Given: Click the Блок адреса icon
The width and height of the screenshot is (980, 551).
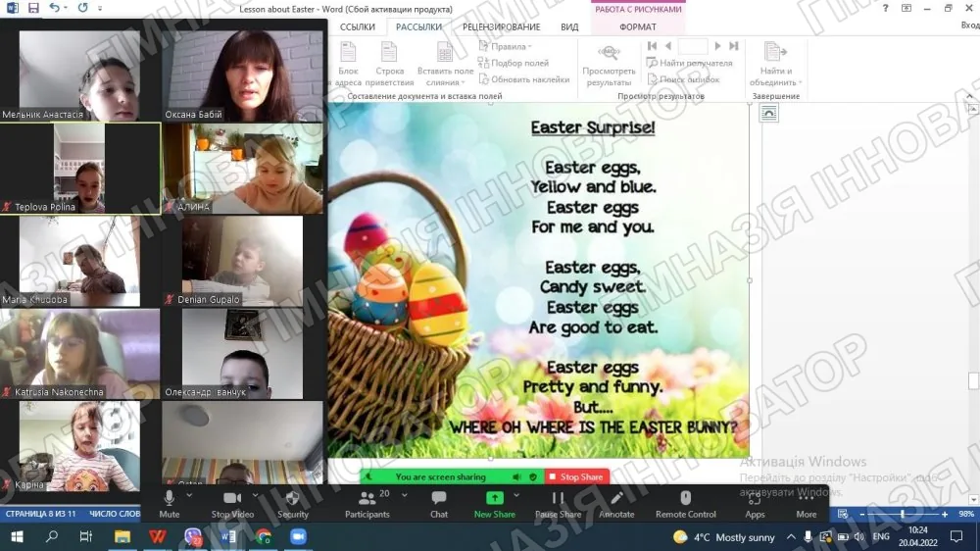Looking at the screenshot, I should [348, 53].
